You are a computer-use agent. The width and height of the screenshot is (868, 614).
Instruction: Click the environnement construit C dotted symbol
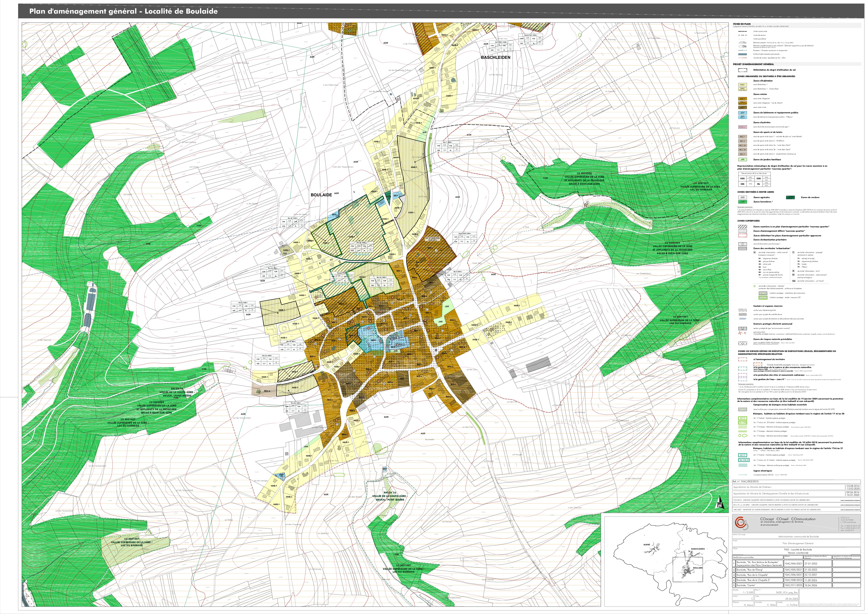(x=743, y=329)
